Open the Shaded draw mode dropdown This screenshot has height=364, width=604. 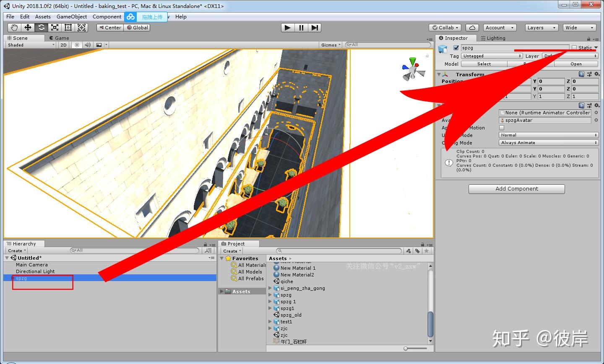(x=31, y=45)
